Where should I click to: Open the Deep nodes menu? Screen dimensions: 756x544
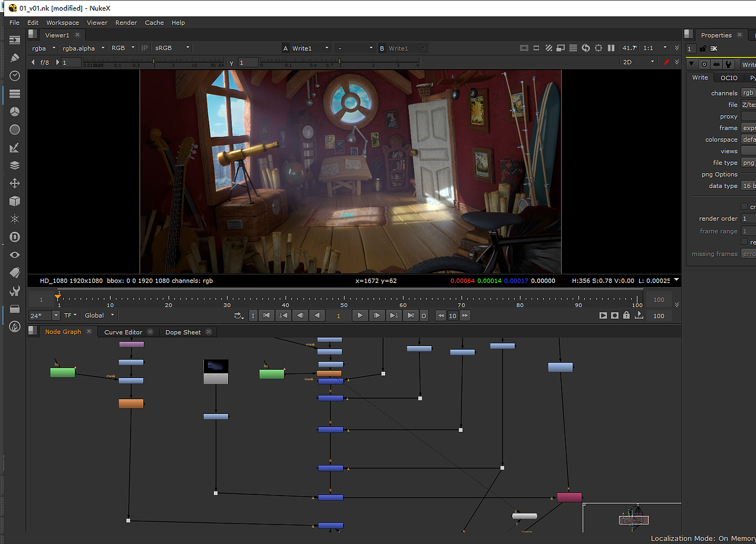point(15,237)
